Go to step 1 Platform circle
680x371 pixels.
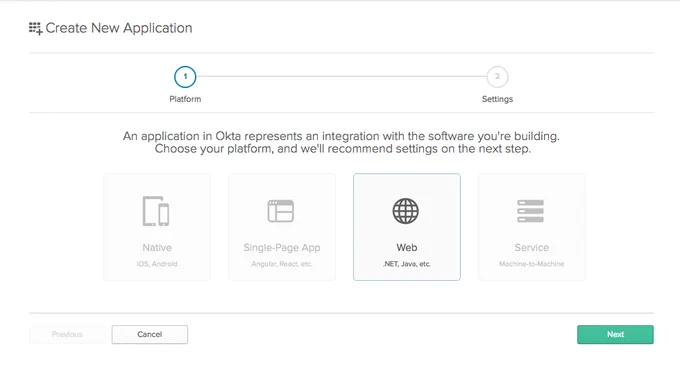coord(185,77)
